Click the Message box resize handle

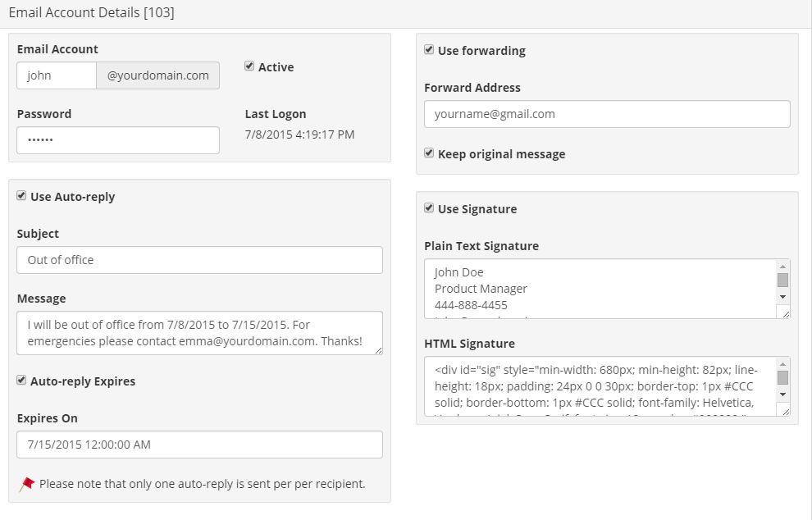(x=377, y=350)
